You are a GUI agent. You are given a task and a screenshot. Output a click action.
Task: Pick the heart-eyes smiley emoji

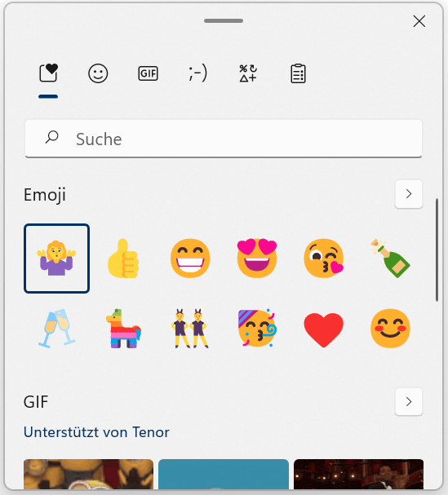[257, 259]
